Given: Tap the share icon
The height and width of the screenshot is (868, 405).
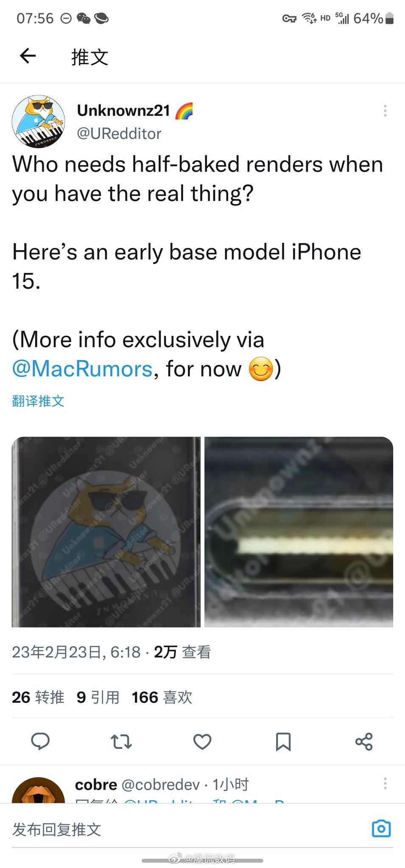Looking at the screenshot, I should (364, 742).
